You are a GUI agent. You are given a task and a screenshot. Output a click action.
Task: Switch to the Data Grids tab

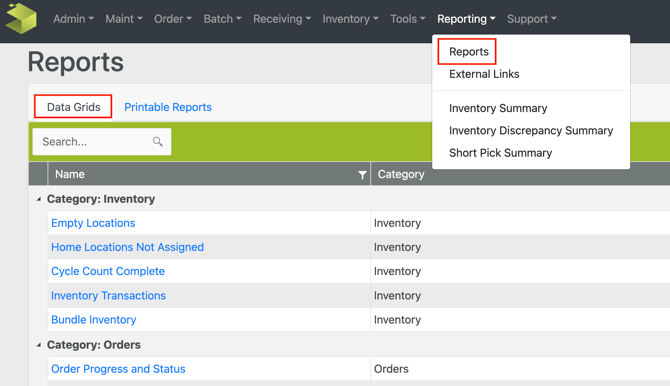73,107
